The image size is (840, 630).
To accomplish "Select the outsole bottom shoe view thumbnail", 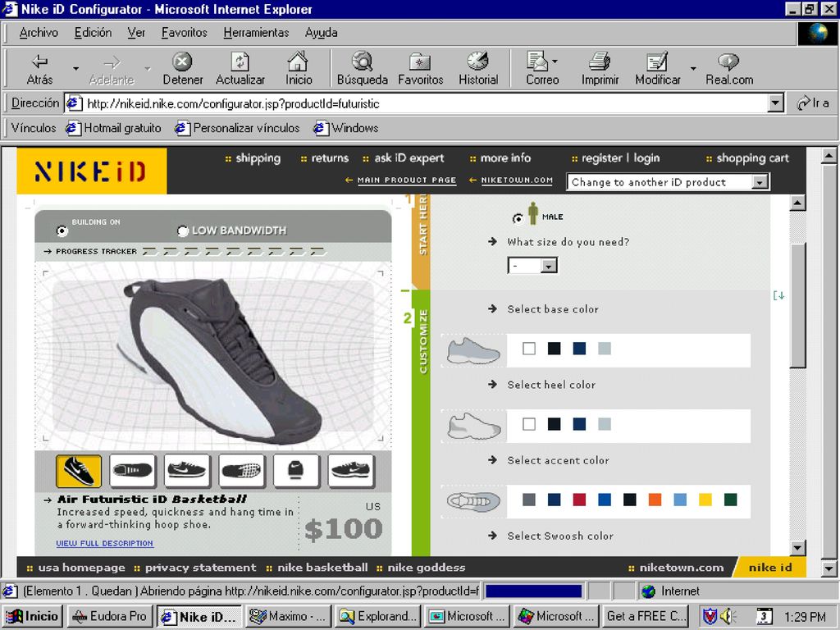I will [x=242, y=471].
